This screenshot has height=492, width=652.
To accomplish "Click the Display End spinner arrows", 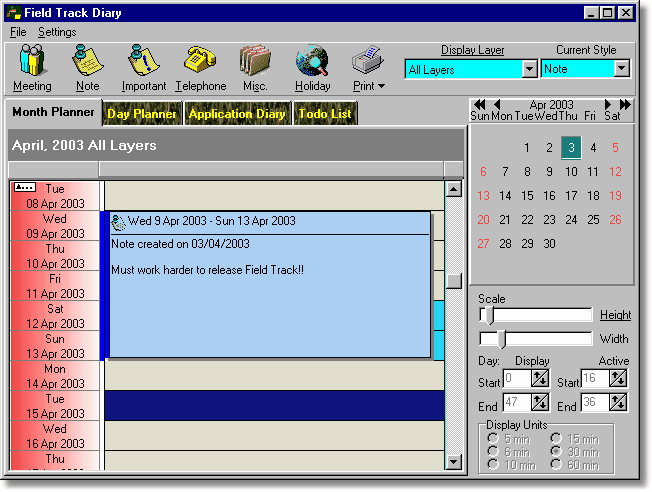I will (x=540, y=402).
